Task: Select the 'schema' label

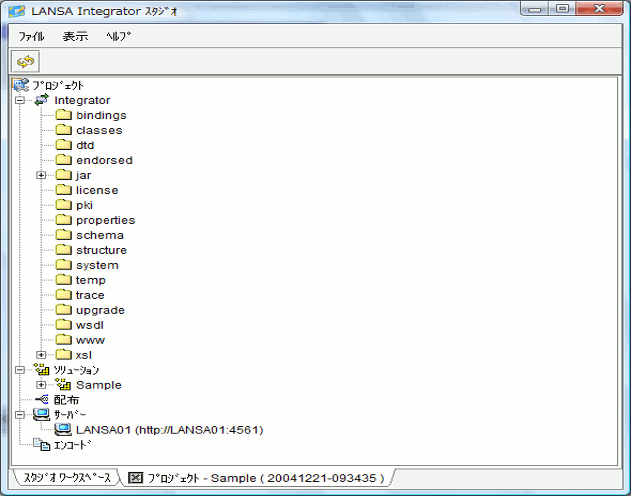Action: (x=100, y=235)
